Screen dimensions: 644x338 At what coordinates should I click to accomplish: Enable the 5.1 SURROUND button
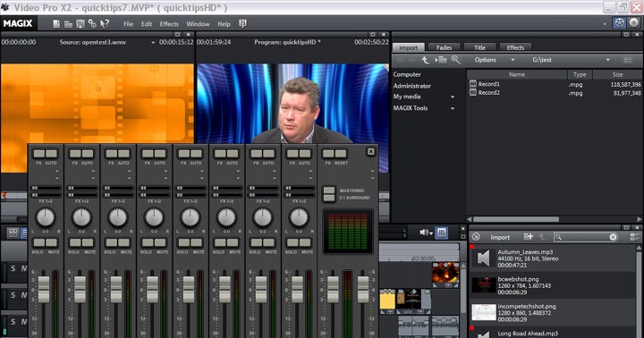pyautogui.click(x=328, y=198)
